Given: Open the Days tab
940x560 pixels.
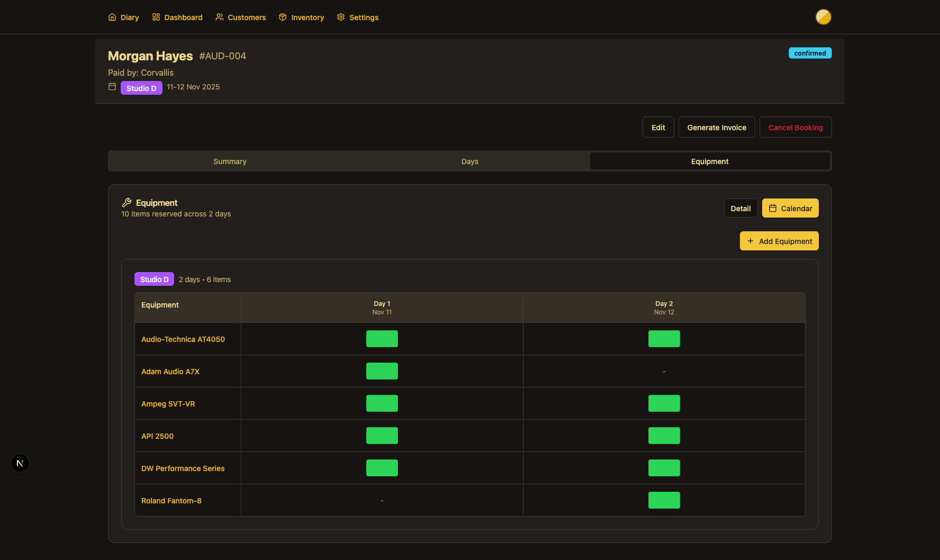Looking at the screenshot, I should click(x=469, y=161).
